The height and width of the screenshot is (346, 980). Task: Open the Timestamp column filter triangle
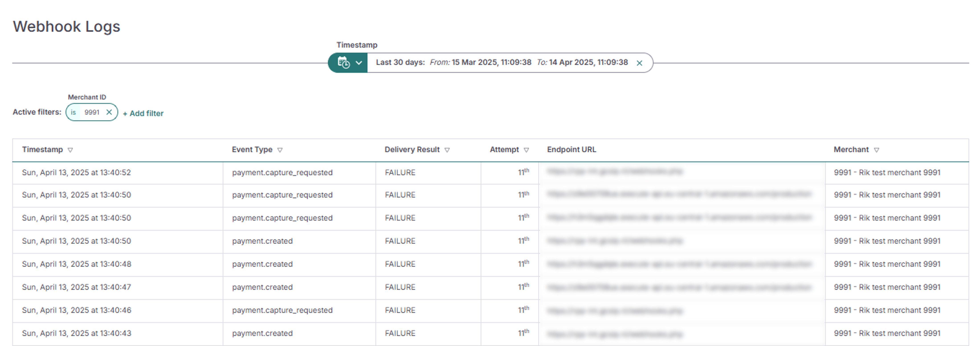(70, 150)
